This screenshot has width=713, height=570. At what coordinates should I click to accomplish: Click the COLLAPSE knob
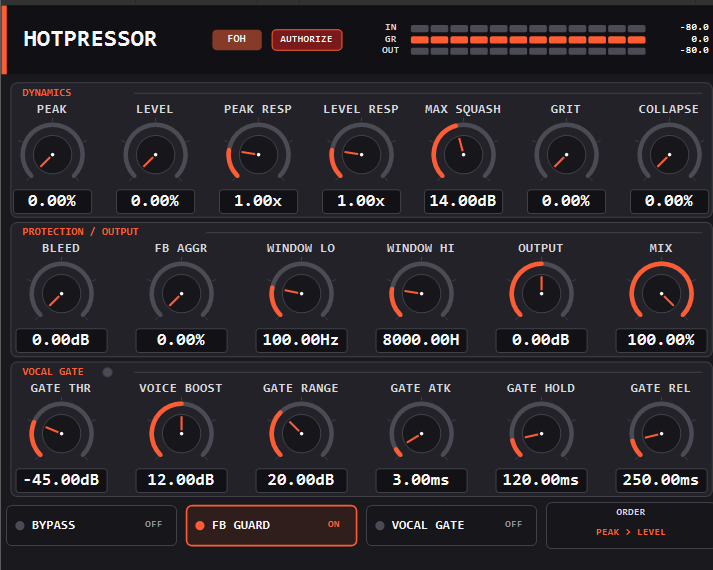[x=669, y=155]
